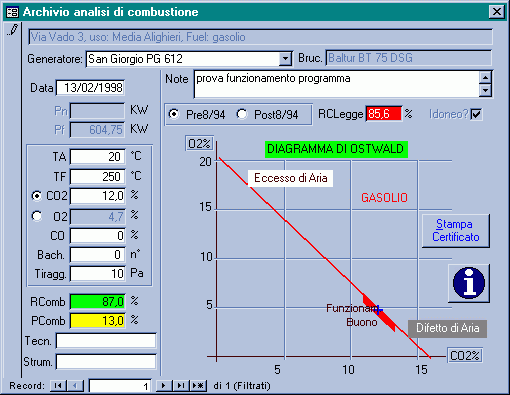Click the Note field scroll up arrow
Viewport: 510px width, 395px height.
coord(485,78)
